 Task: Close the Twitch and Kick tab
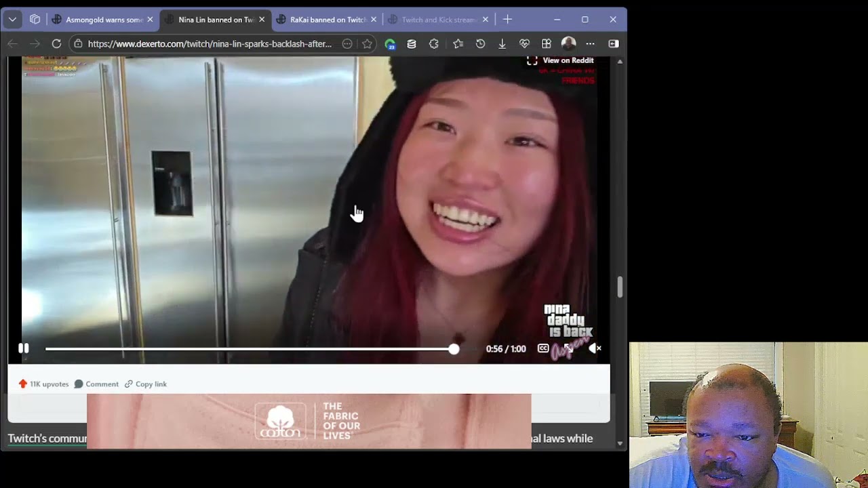[x=486, y=20]
